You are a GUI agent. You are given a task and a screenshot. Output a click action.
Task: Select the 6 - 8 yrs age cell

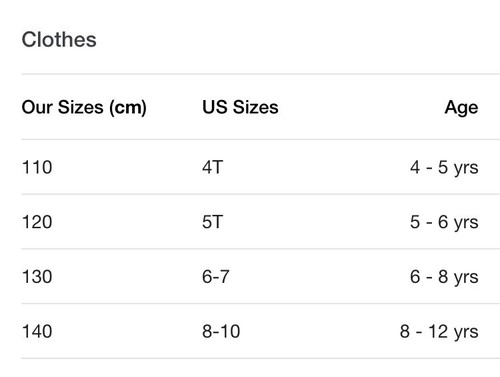(x=444, y=277)
